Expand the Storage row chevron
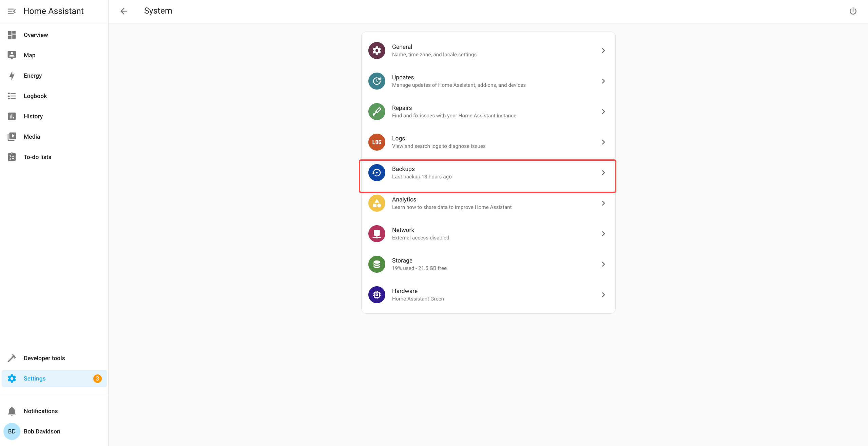Screen dimensions: 868x446 pyautogui.click(x=603, y=264)
